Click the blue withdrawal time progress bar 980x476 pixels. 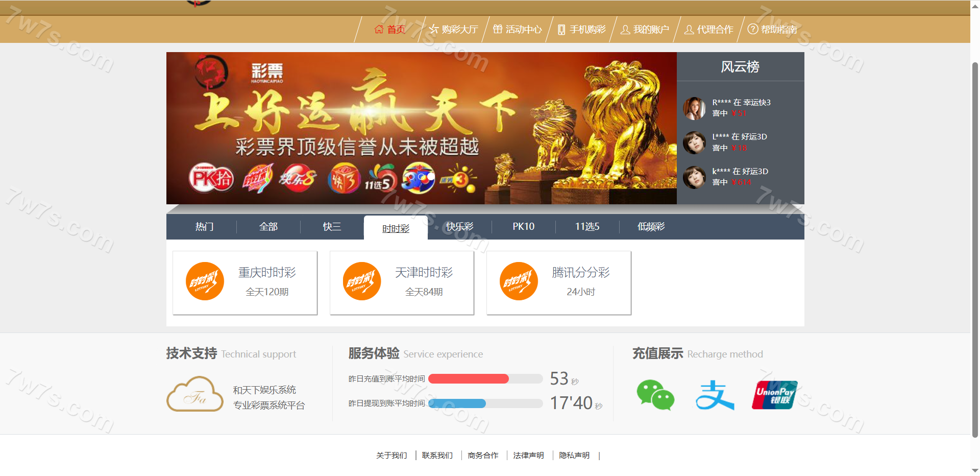[457, 403]
